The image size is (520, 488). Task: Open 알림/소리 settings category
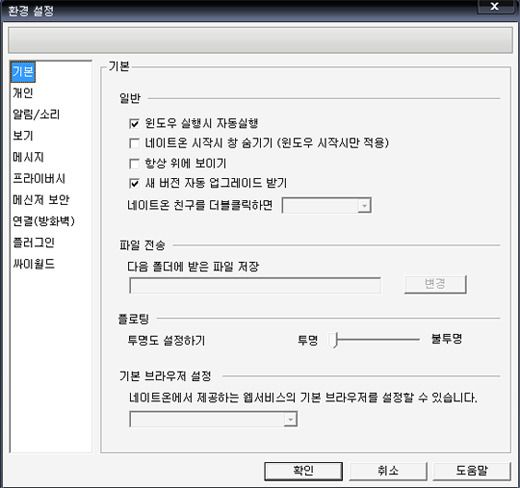(36, 114)
